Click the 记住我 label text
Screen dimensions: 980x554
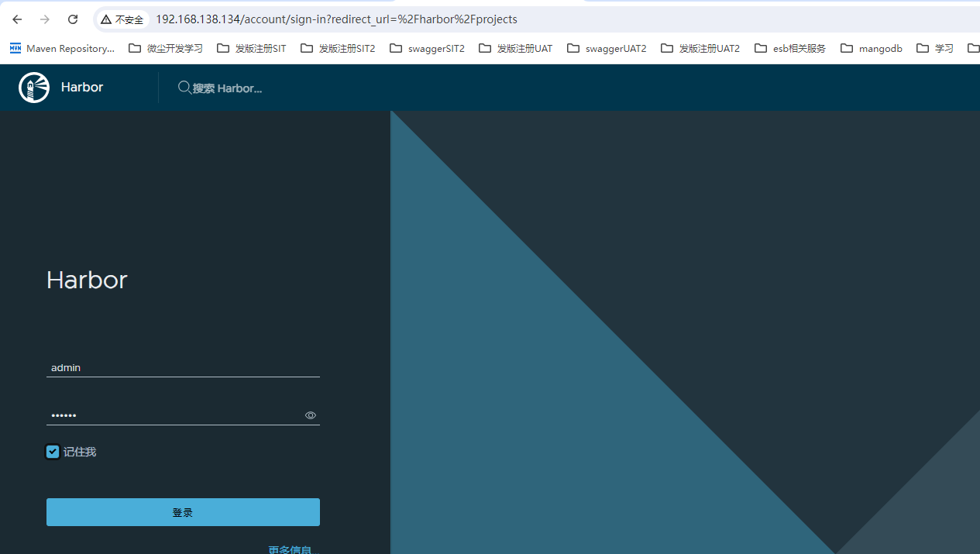80,452
